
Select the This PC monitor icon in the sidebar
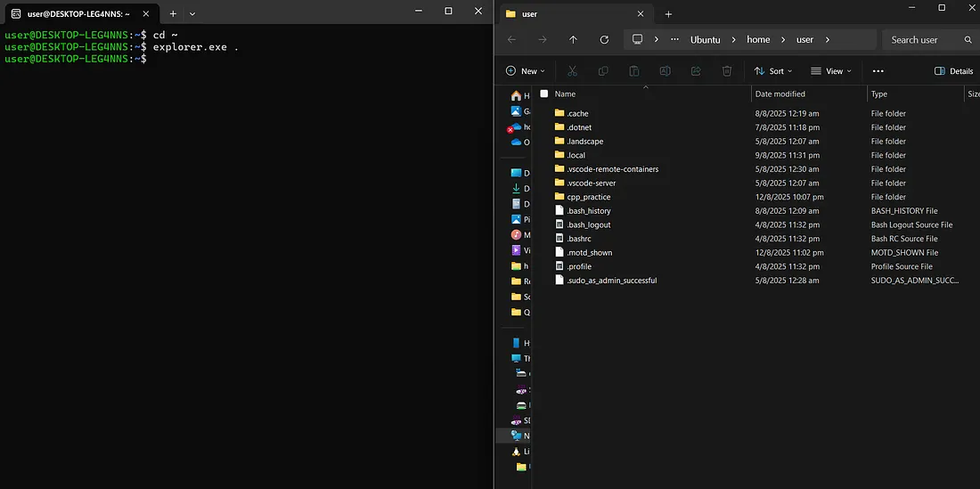pos(516,358)
